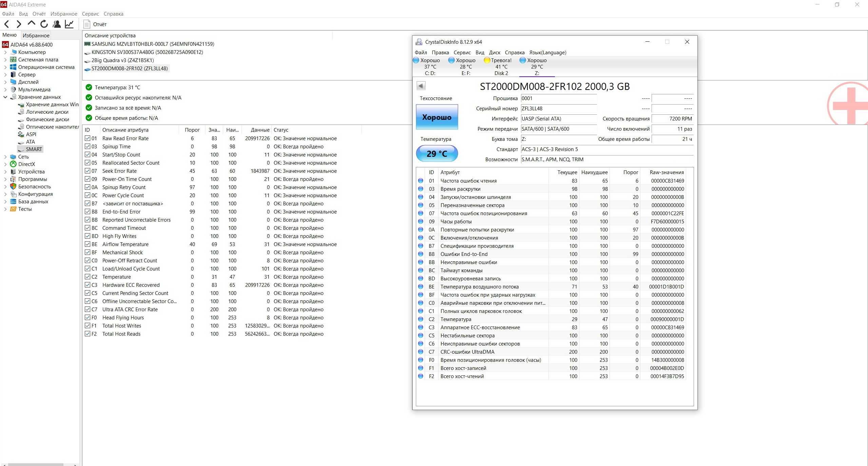
Task: Toggle the 07 Seek Error Rate checkbox
Action: point(88,171)
